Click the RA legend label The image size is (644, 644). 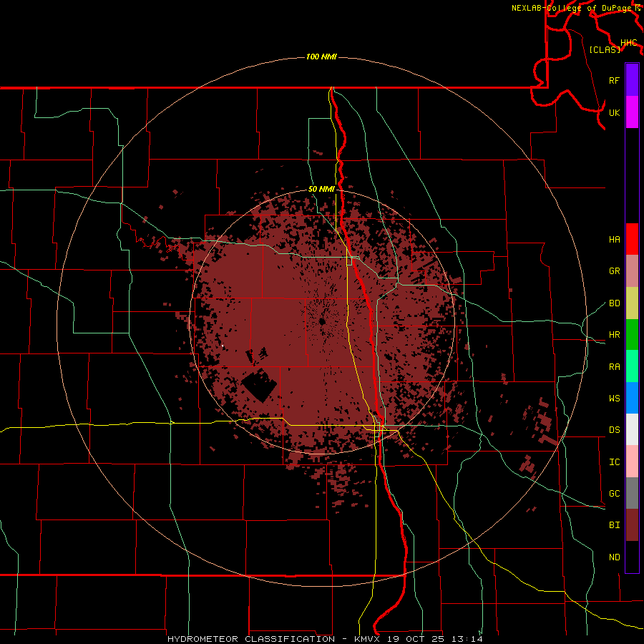pos(615,366)
